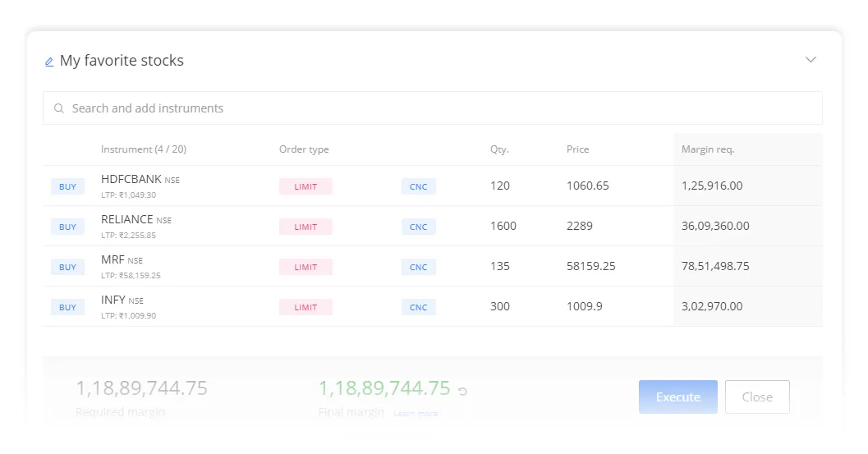The image size is (868, 454).
Task: Toggle BUY tag for INFY
Action: tap(67, 307)
